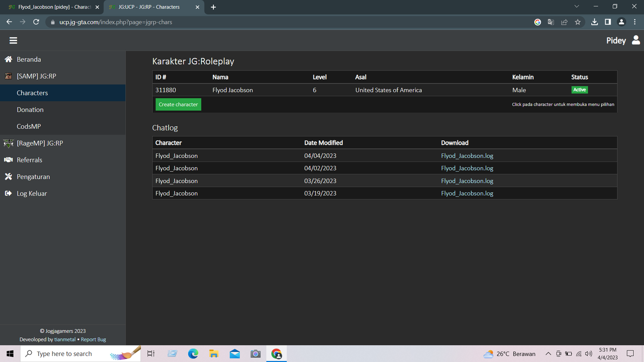
Task: Click the Report Bug link
Action: coord(94,339)
